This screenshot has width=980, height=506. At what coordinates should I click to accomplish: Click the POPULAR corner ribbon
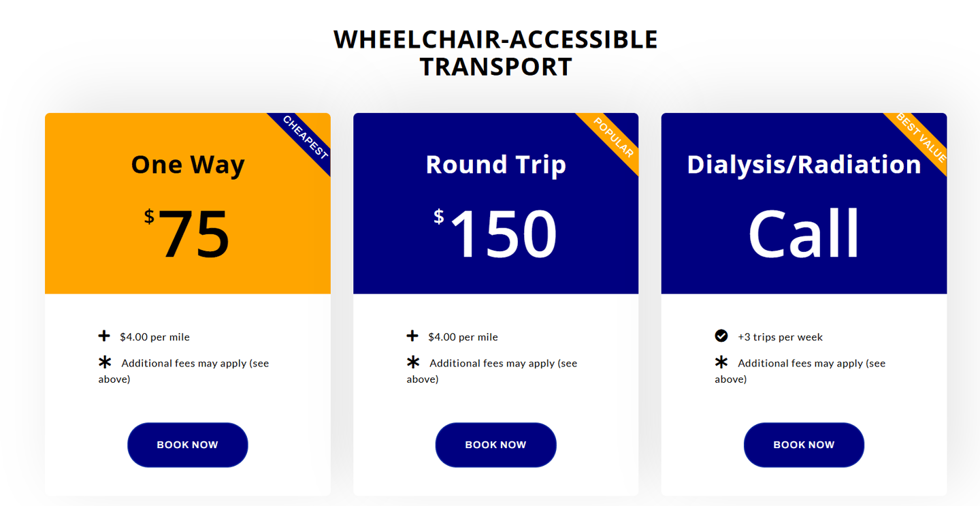point(613,138)
